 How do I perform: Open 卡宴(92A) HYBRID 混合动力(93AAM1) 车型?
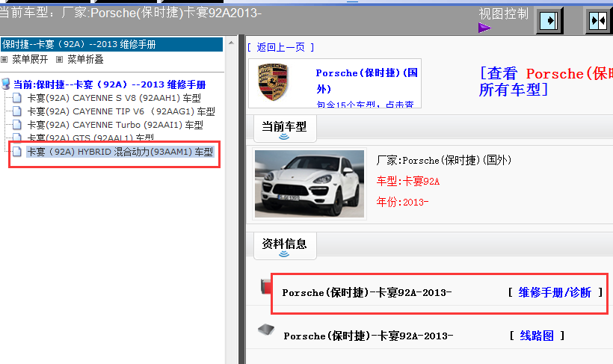tap(120, 152)
